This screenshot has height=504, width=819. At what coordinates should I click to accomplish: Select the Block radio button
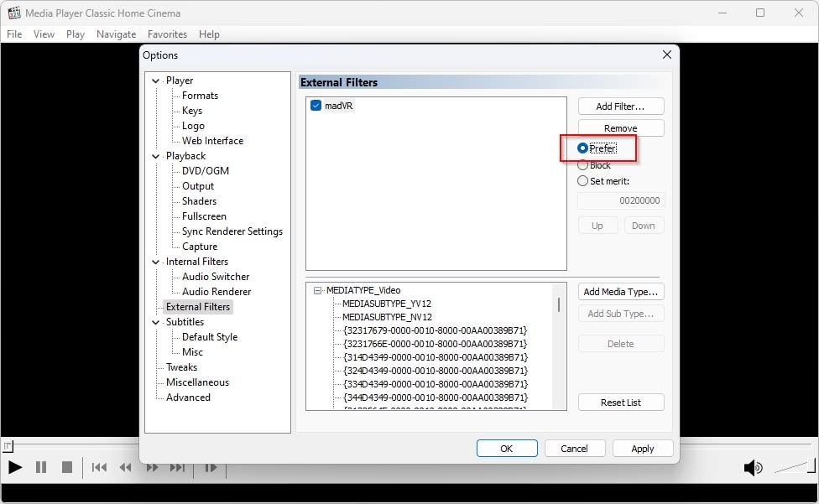594,165
